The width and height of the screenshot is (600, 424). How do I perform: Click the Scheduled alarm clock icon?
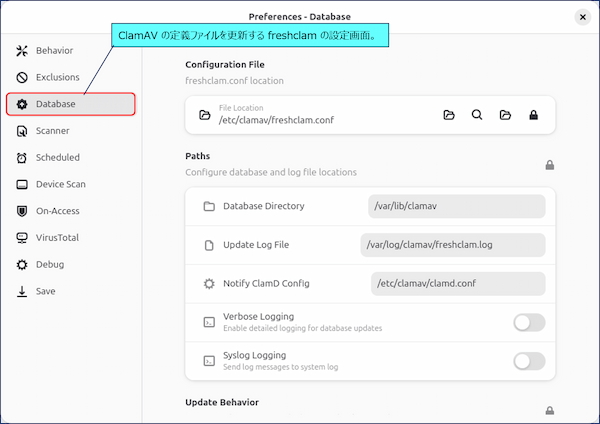pyautogui.click(x=22, y=158)
